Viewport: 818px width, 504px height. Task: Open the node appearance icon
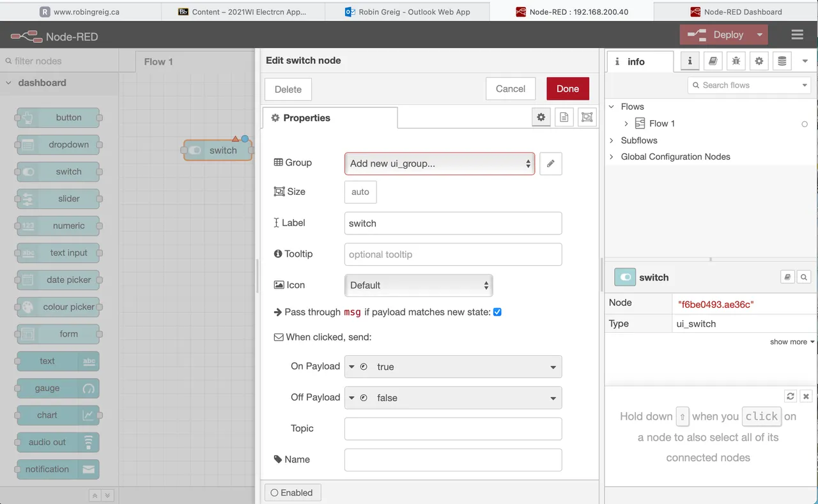click(587, 117)
